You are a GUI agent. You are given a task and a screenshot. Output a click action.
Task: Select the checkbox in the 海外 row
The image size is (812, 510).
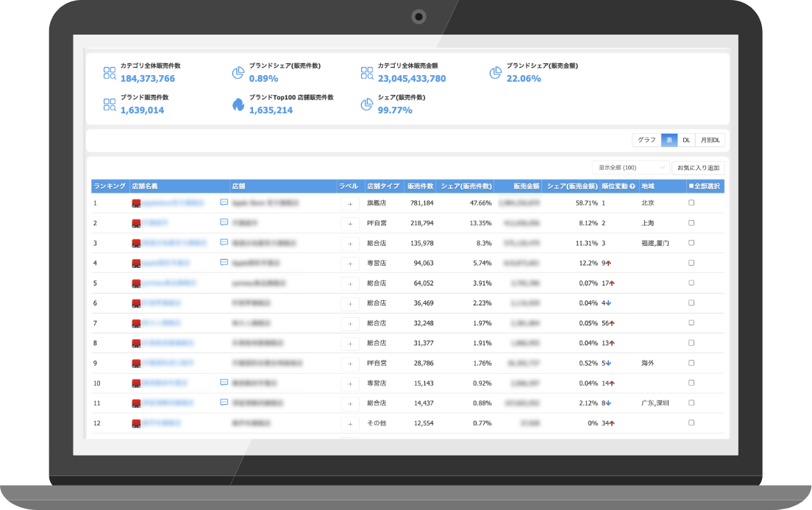point(691,363)
